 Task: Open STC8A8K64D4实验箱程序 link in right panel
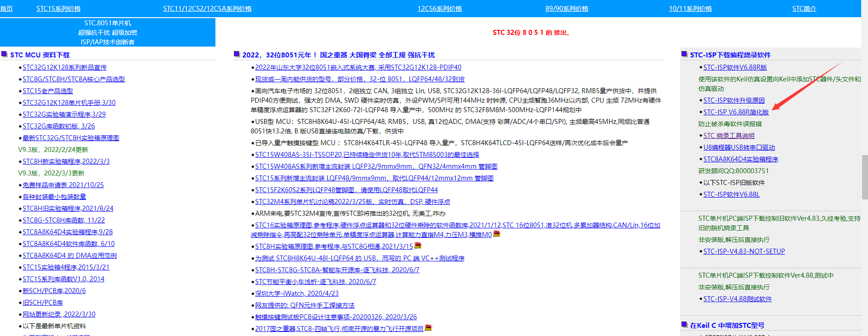pos(741,159)
